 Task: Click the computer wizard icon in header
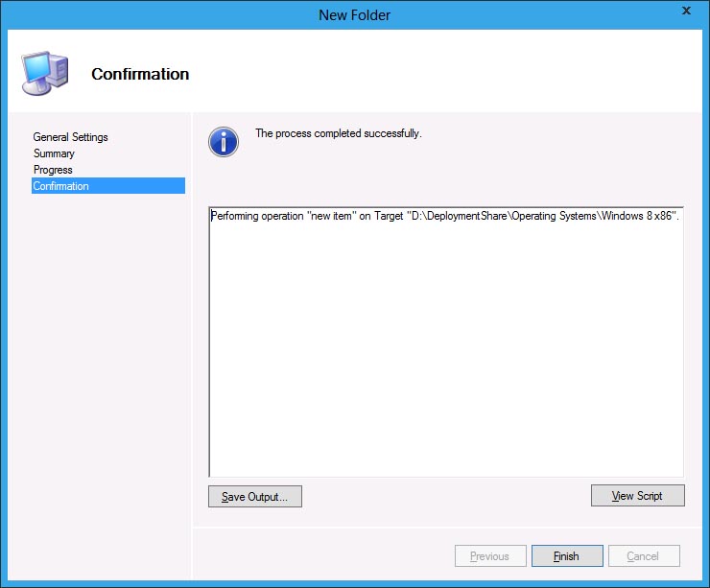pos(42,73)
